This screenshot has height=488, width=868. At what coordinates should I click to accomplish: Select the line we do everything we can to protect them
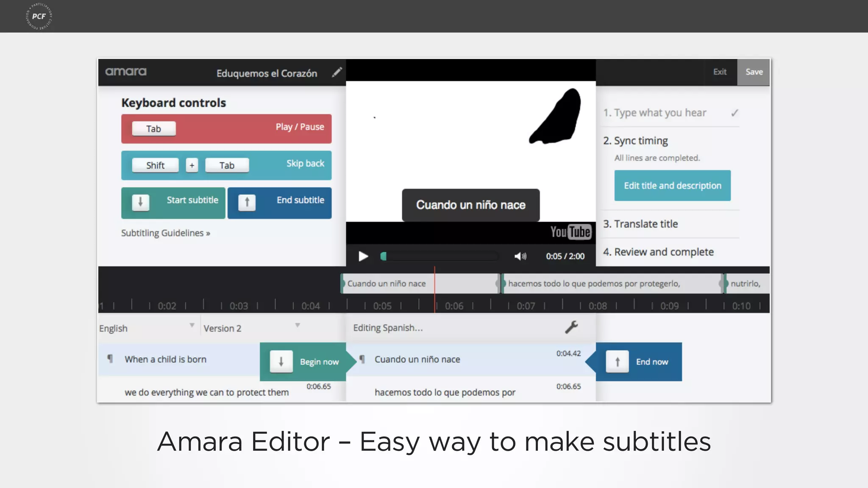[x=206, y=392]
